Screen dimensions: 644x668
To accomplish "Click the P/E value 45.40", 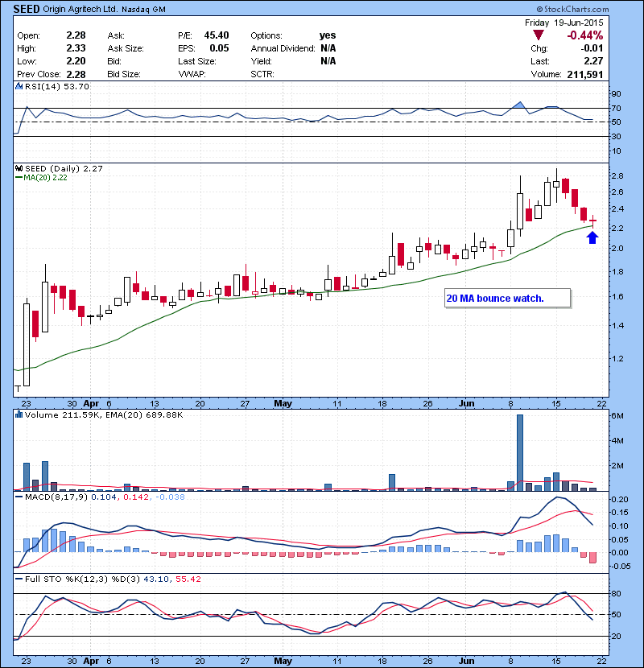I will [217, 35].
